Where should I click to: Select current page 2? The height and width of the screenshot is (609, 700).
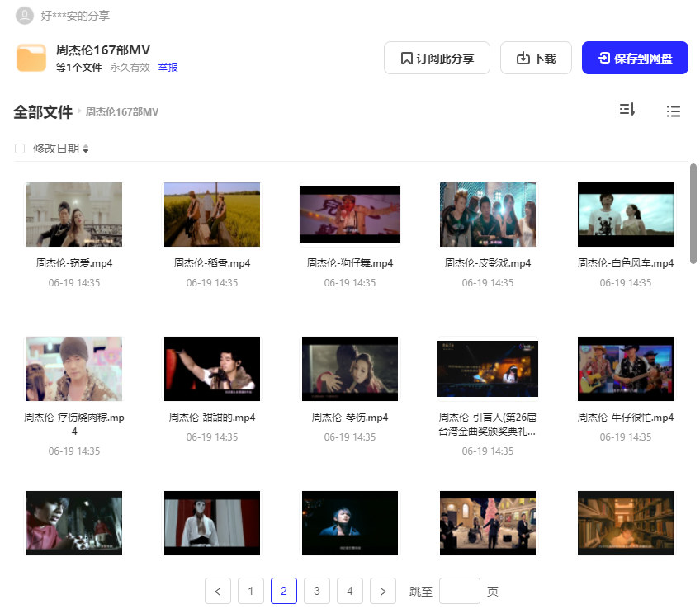[284, 591]
